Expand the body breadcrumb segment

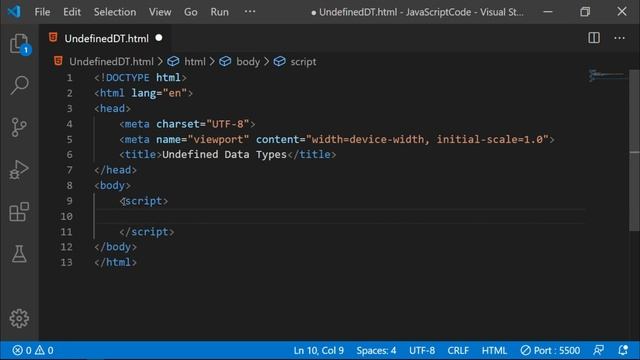[x=248, y=62]
